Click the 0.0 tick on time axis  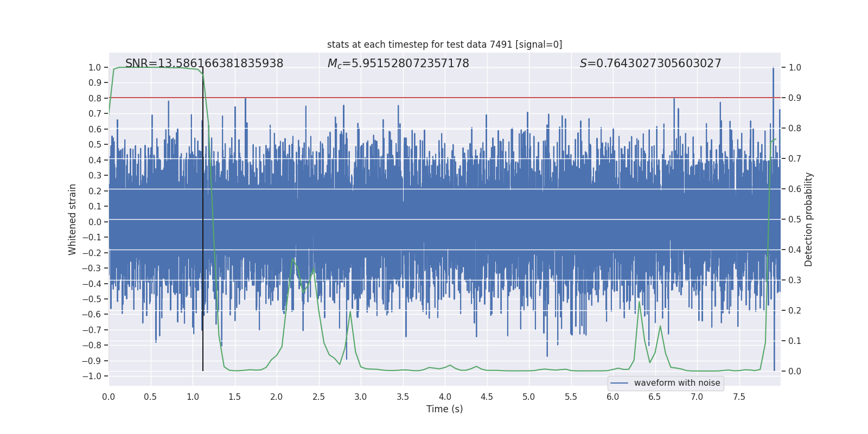108,397
